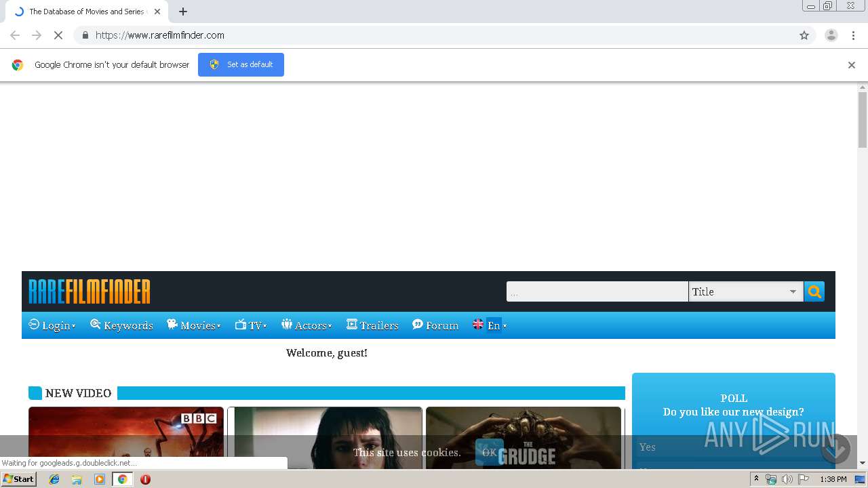This screenshot has width=868, height=488.
Task: Stop loading the page
Action: (58, 35)
